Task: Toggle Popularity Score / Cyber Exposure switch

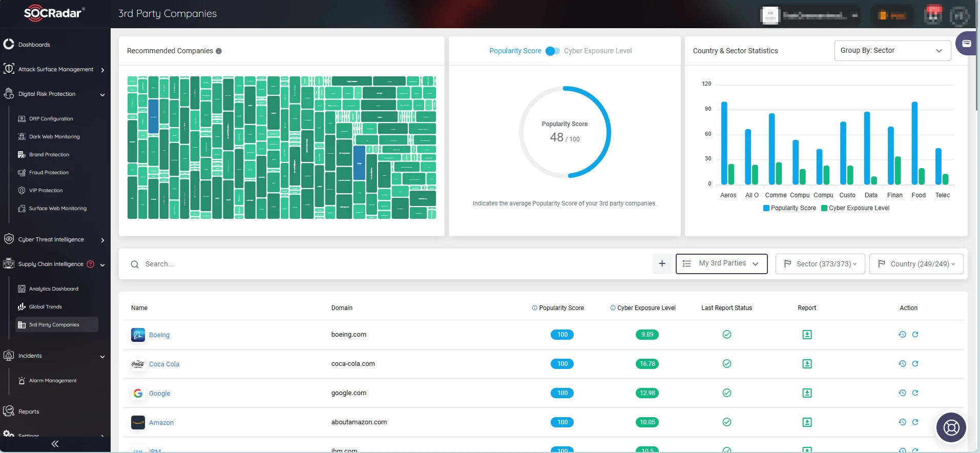Action: 552,51
